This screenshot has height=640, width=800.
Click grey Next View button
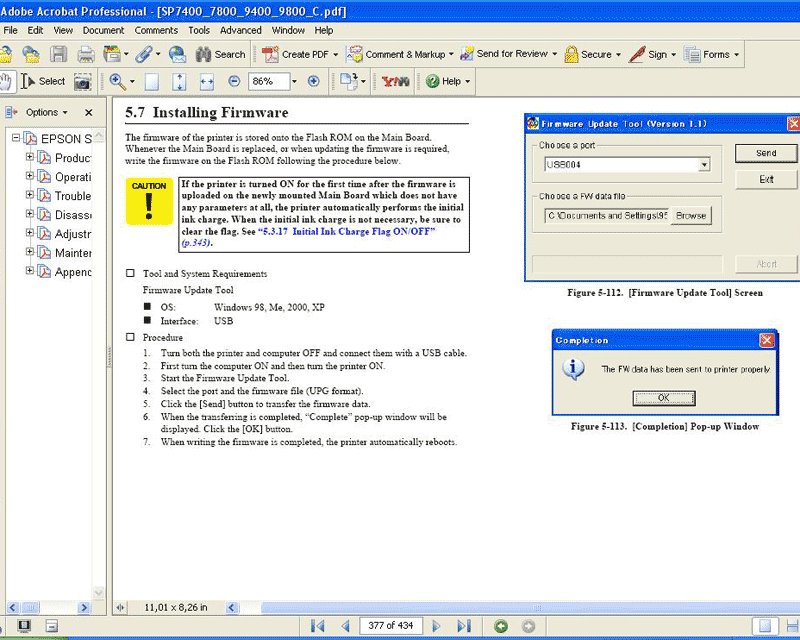point(529,626)
